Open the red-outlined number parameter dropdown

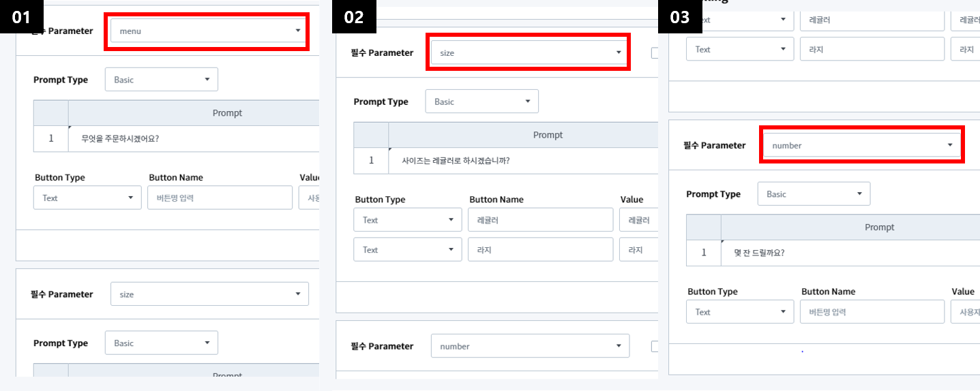pyautogui.click(x=861, y=145)
